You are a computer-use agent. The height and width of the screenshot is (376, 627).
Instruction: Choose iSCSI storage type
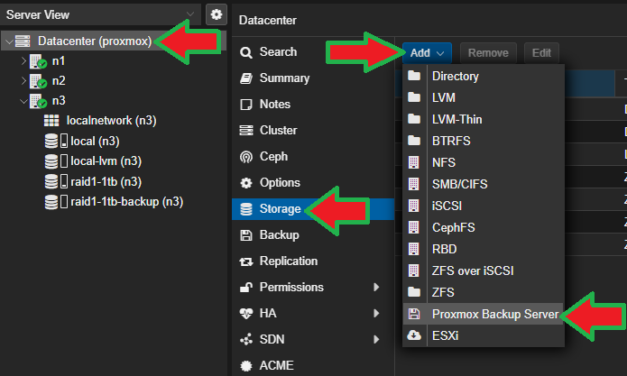[x=483, y=206]
